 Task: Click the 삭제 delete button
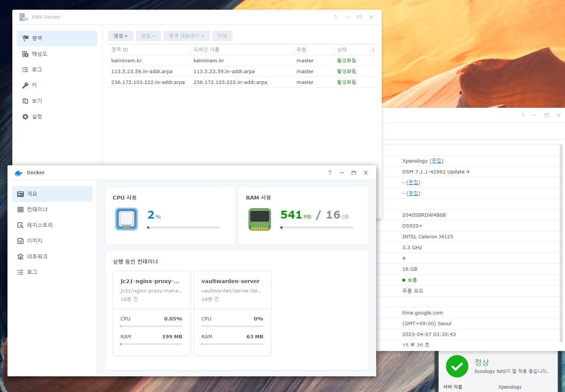[222, 36]
